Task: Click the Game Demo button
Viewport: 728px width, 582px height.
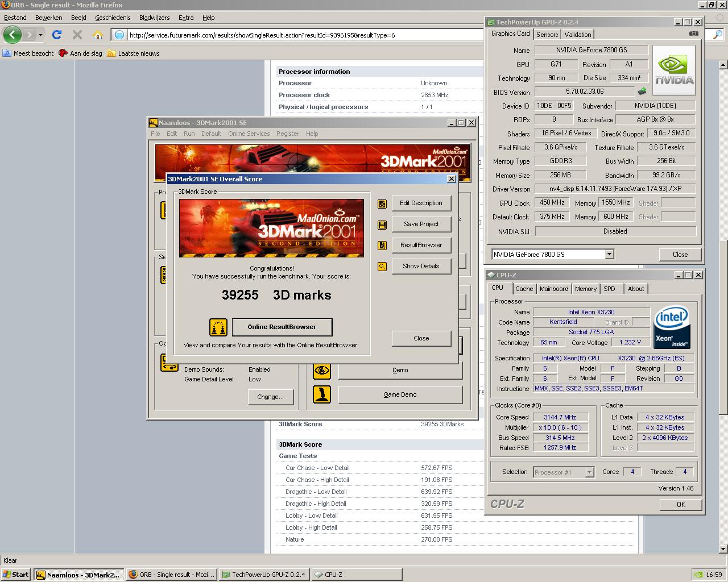Action: (x=400, y=394)
